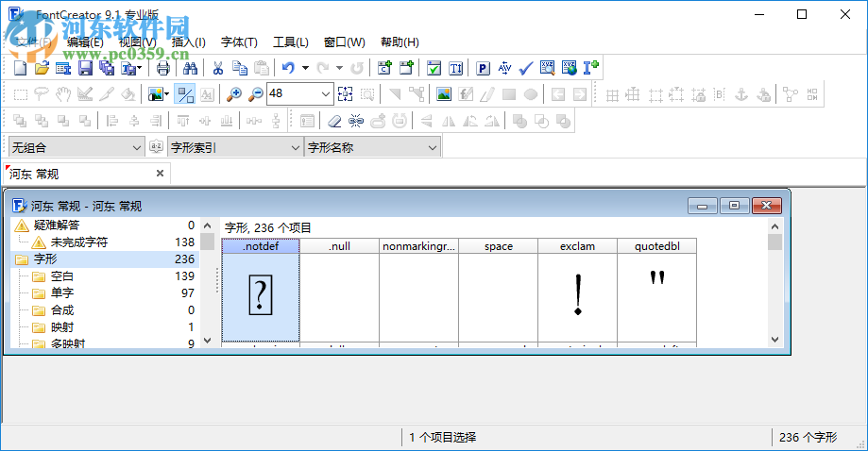Image resolution: width=868 pixels, height=451 pixels.
Task: Select the 合成 folder in the tree
Action: click(62, 310)
